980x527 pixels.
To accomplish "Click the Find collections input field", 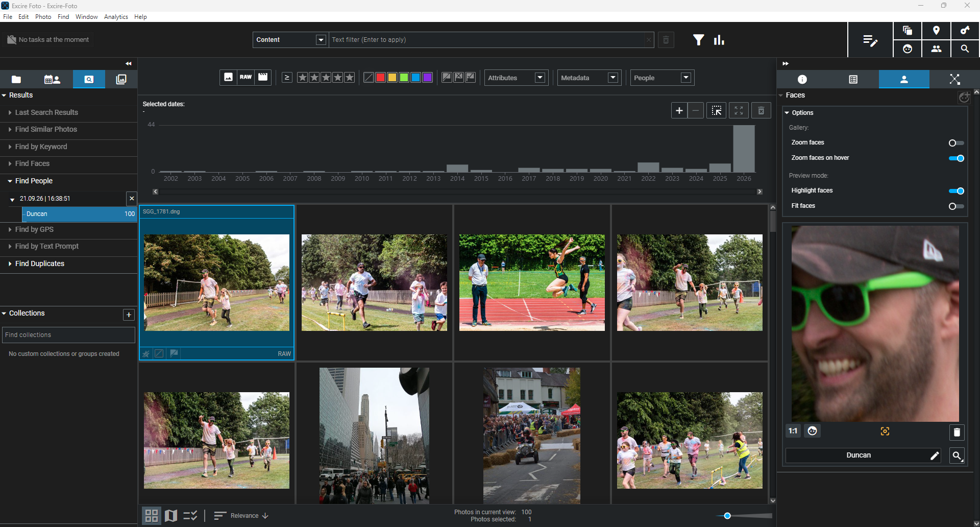I will coord(68,335).
